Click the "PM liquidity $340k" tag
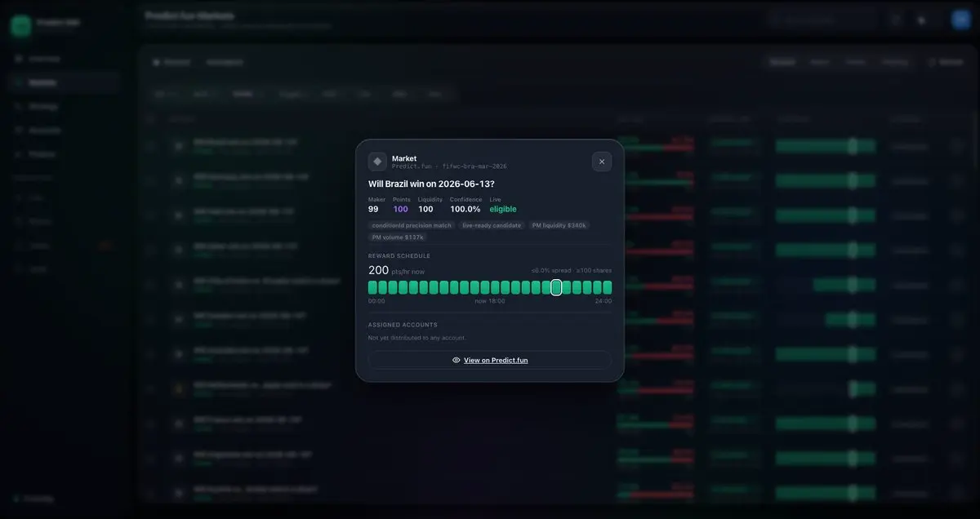The image size is (980, 519). tap(559, 225)
